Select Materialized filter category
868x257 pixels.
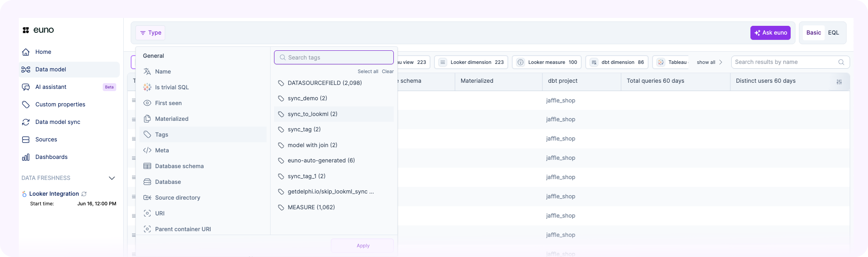click(171, 119)
